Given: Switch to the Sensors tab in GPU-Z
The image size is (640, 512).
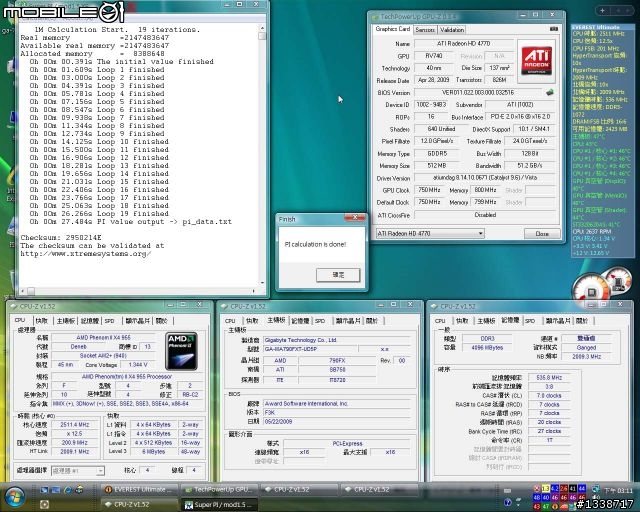Looking at the screenshot, I should (425, 30).
